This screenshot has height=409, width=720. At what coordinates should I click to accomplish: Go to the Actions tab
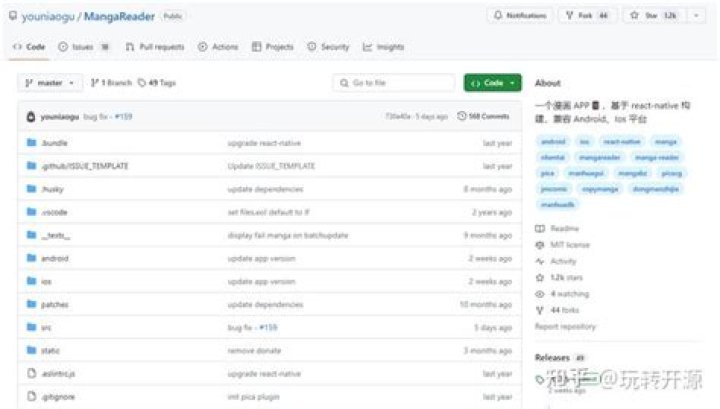pyautogui.click(x=218, y=47)
